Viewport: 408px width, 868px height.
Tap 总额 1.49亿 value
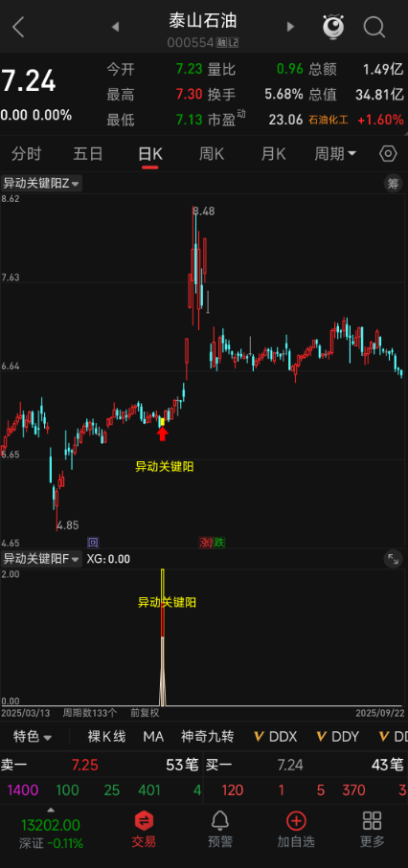(383, 69)
